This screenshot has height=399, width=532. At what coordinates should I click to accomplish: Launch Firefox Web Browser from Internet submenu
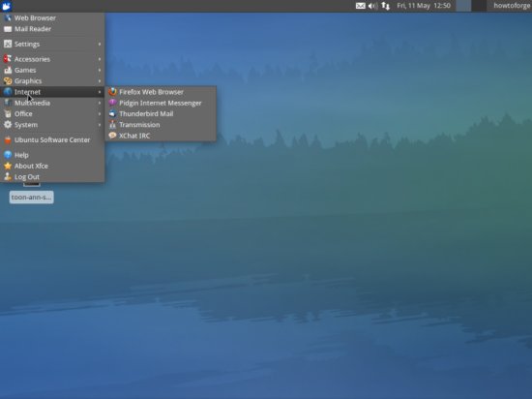(161, 92)
